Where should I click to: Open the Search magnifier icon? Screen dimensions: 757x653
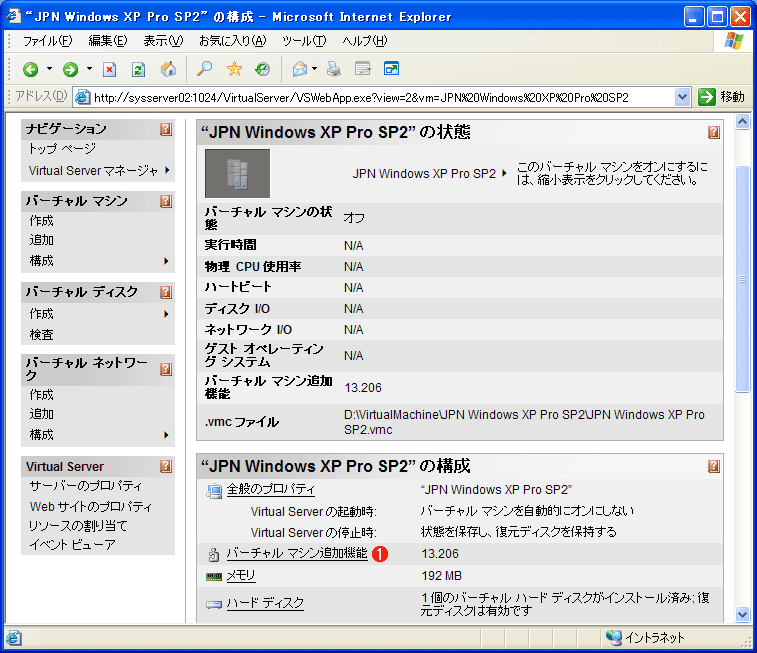click(x=205, y=69)
